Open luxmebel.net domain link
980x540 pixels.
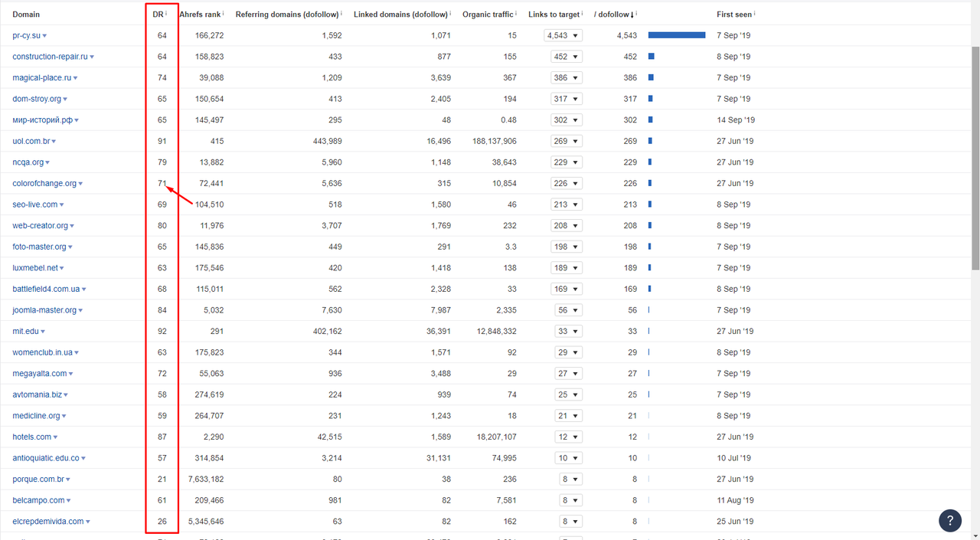point(34,268)
